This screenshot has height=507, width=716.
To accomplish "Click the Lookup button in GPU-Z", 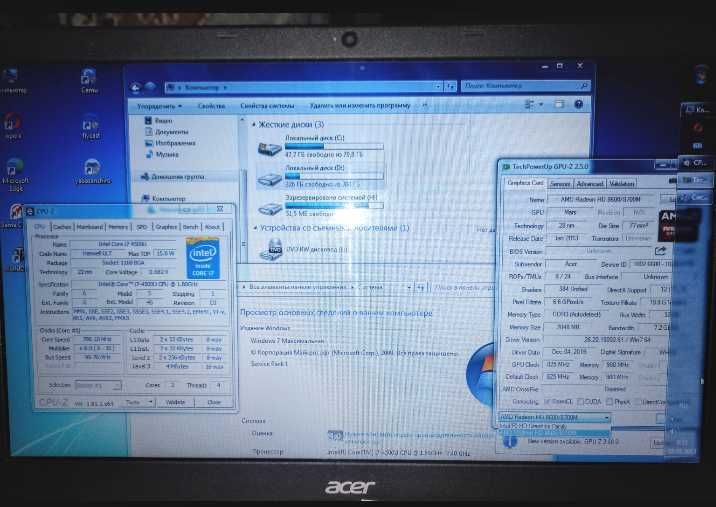I will point(670,199).
